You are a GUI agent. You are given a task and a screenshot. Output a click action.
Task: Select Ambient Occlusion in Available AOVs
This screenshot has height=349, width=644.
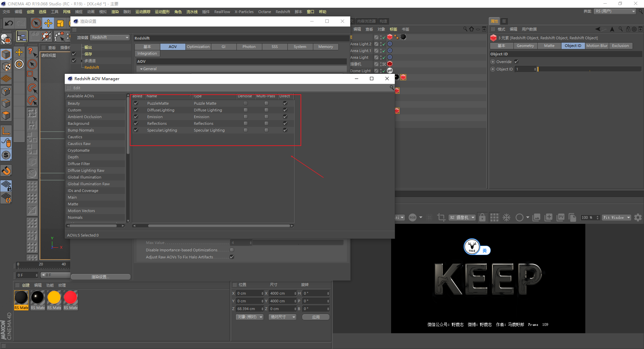tap(96, 117)
